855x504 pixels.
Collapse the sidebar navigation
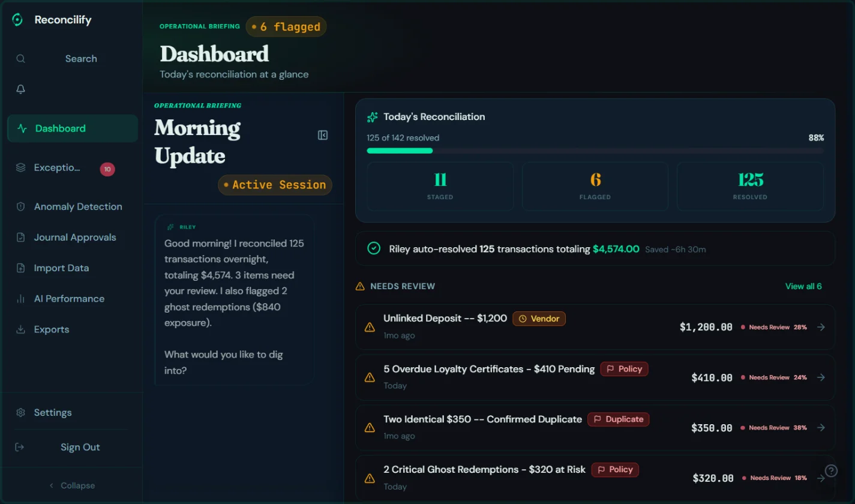[x=71, y=485]
